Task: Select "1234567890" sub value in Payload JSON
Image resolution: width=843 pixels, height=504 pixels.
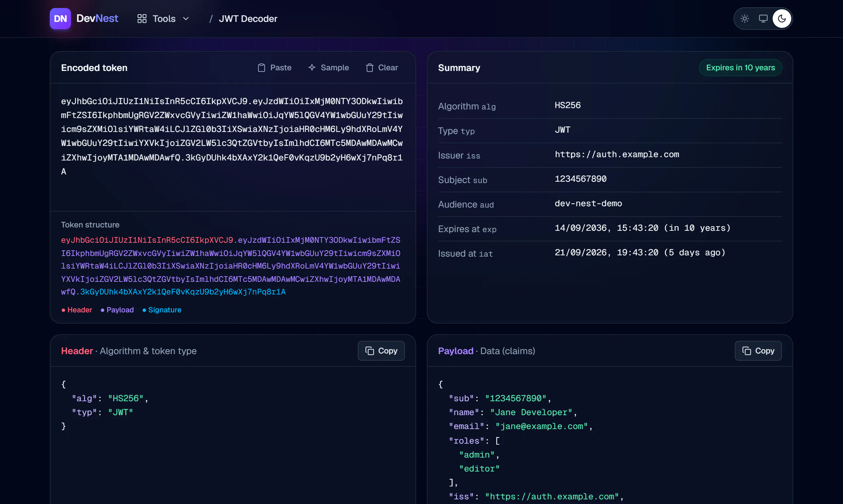Action: point(515,398)
